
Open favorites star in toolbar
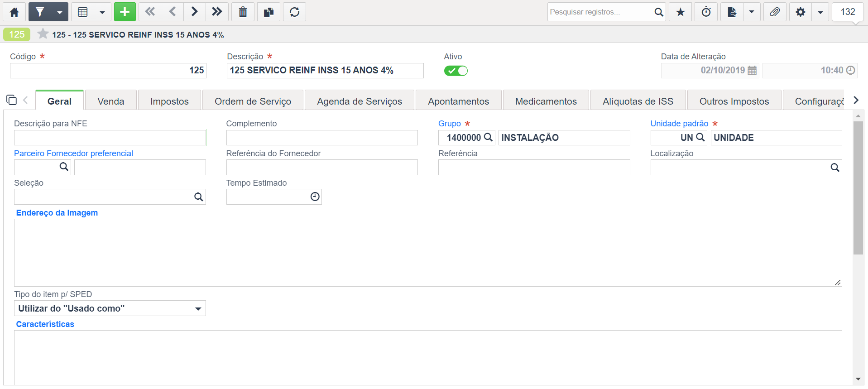click(x=681, y=12)
